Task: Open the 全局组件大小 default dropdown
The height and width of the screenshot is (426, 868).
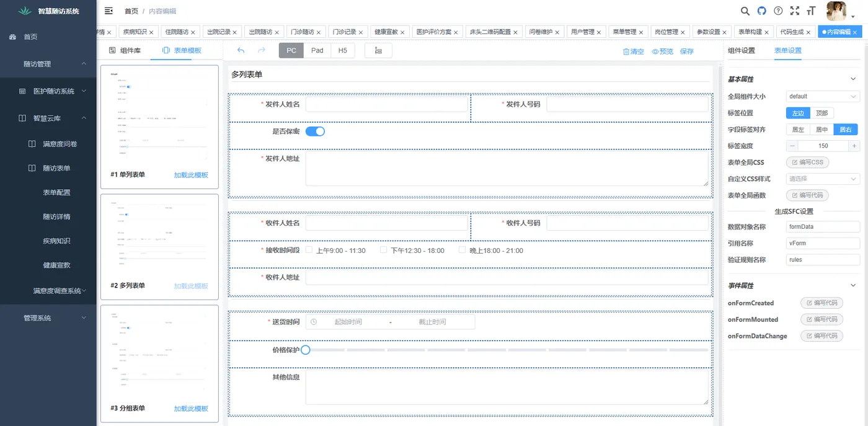Action: [822, 96]
